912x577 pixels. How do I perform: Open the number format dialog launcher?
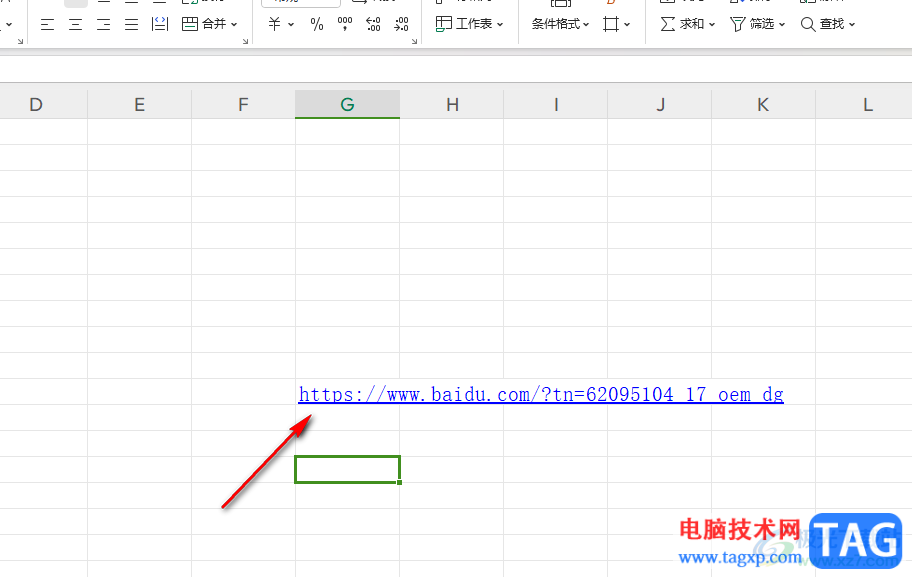[x=414, y=41]
